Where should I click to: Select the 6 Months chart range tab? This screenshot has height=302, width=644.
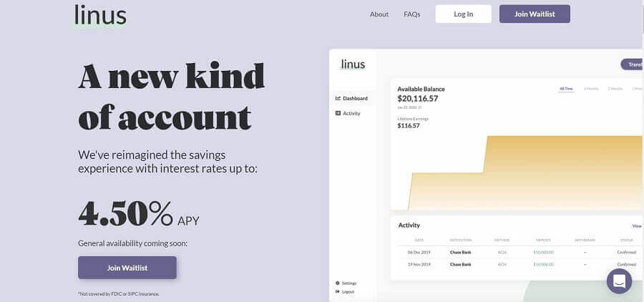[590, 89]
